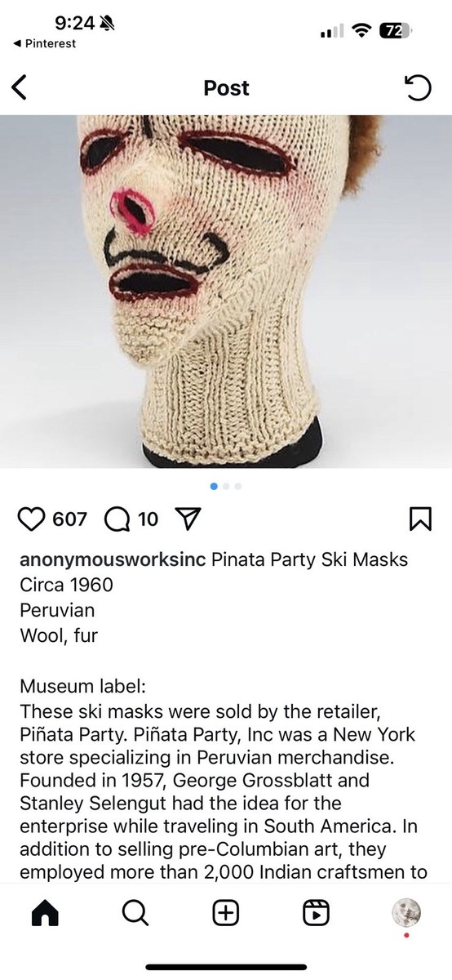Like the post with the heart icon

coord(31,519)
